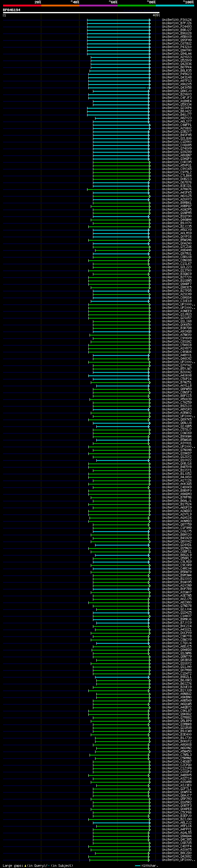Select hit label UniRef100_A2YGS3
197x868 pixels.
click(176, 57)
